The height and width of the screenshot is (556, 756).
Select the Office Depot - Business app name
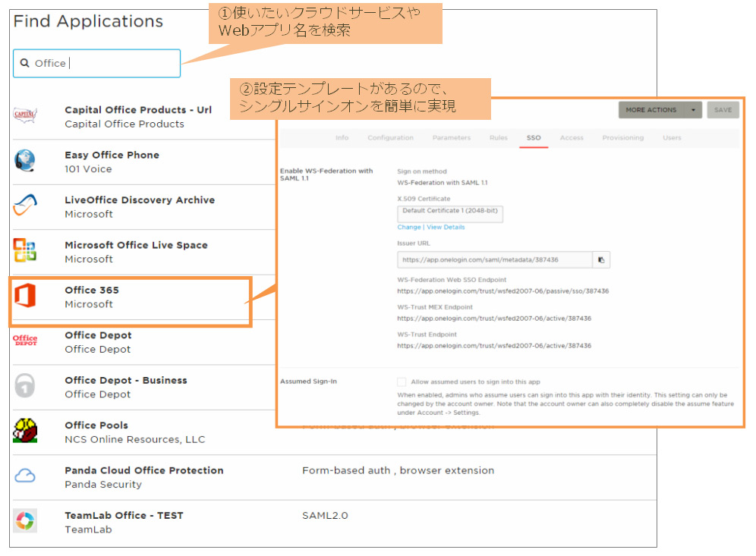pyautogui.click(x=126, y=380)
